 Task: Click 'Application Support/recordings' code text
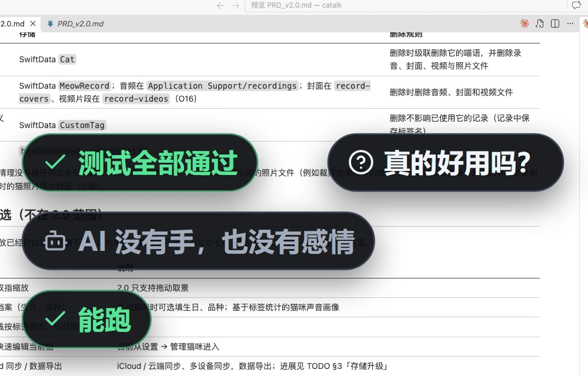[222, 86]
